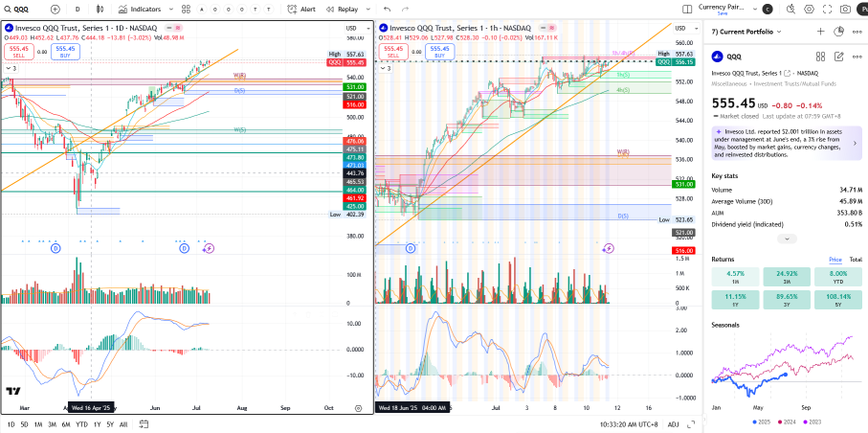Image resolution: width=868 pixels, height=433 pixels.
Task: Open the grid icon next to the QQQ details title
Action: pos(821,56)
